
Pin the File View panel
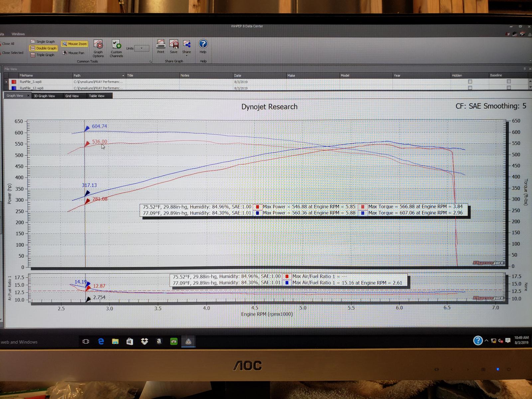click(525, 69)
